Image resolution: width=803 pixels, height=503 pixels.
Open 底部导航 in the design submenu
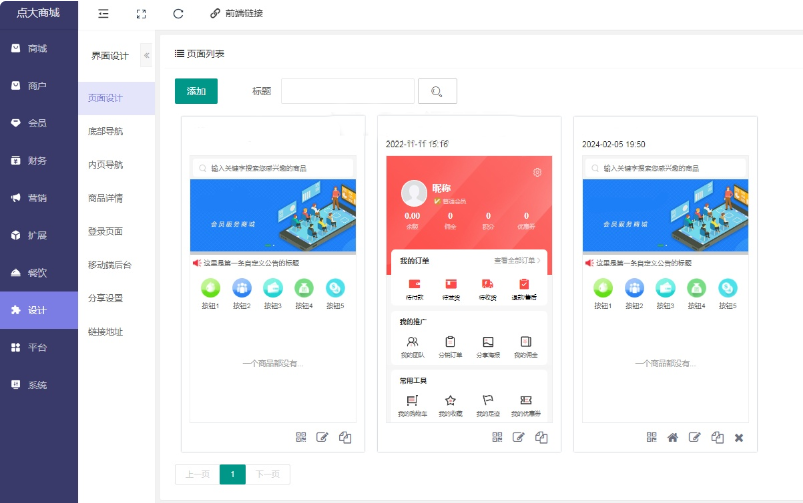tap(106, 131)
